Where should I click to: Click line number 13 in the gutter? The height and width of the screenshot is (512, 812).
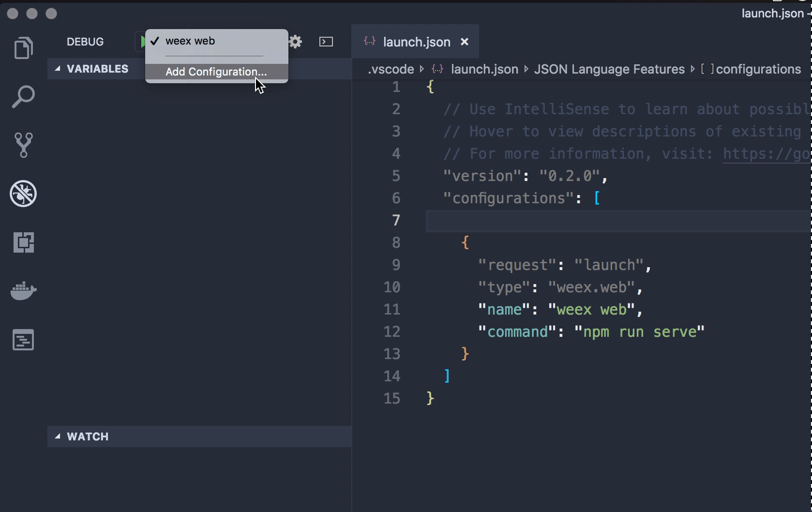[392, 354]
